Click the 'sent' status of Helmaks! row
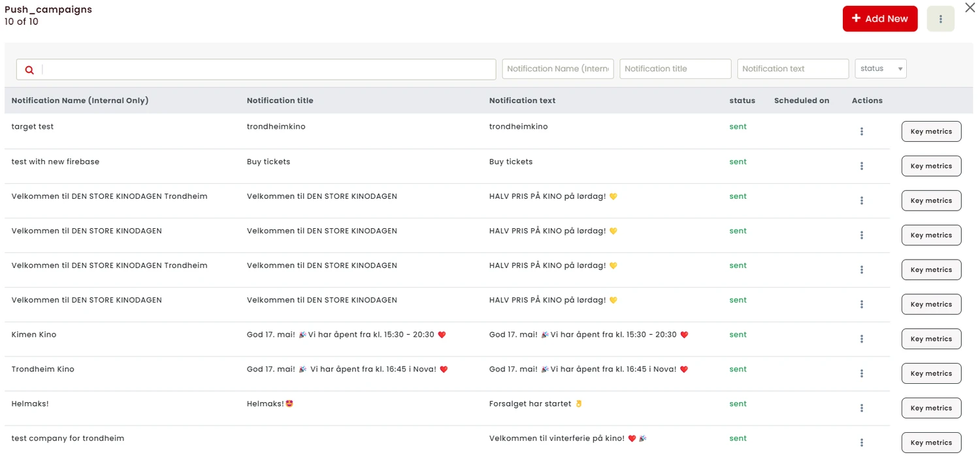This screenshot has height=476, width=980. [738, 404]
